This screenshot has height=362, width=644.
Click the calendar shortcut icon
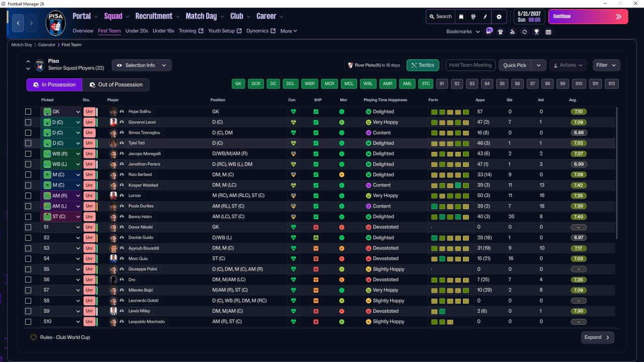pyautogui.click(x=548, y=32)
